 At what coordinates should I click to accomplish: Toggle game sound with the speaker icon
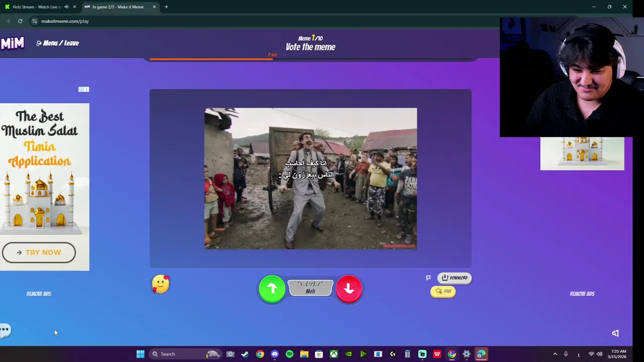tap(615, 333)
